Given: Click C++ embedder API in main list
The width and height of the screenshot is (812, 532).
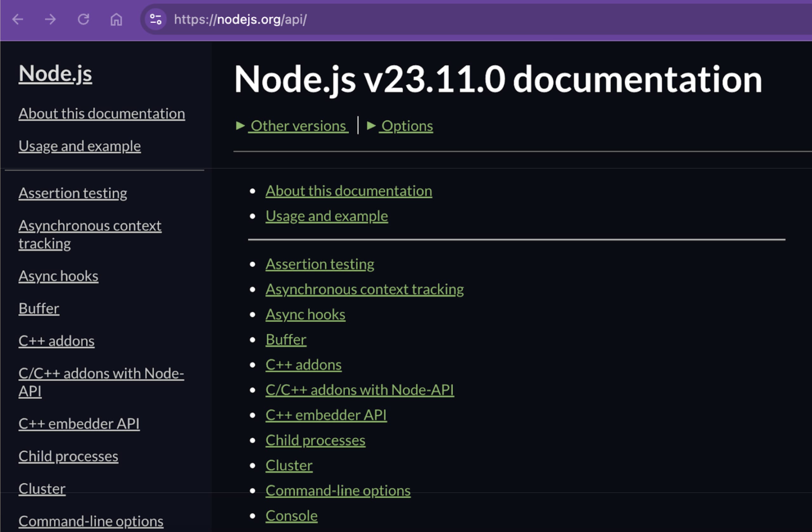Looking at the screenshot, I should pyautogui.click(x=326, y=415).
